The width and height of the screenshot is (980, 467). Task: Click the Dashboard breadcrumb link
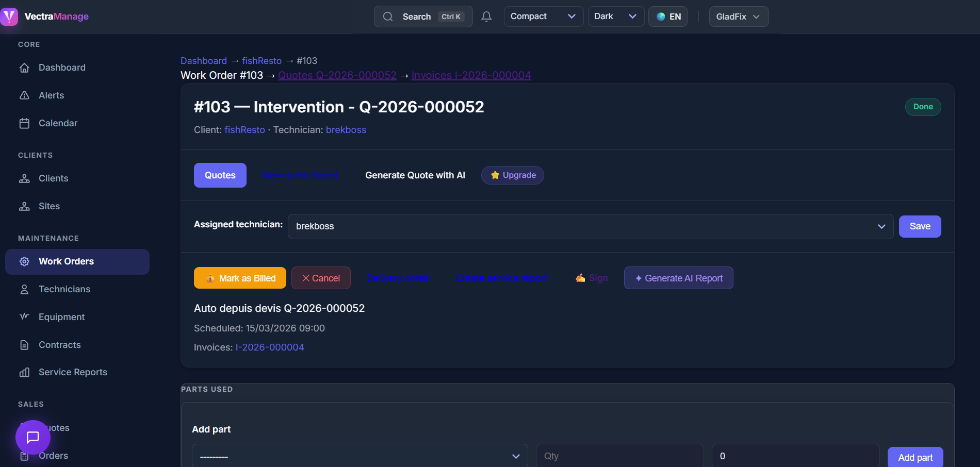(x=204, y=61)
